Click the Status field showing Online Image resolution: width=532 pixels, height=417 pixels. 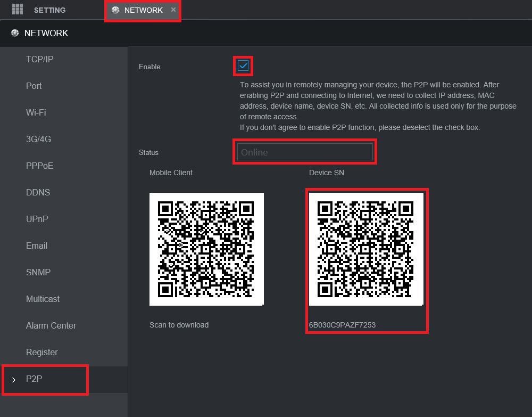(305, 152)
